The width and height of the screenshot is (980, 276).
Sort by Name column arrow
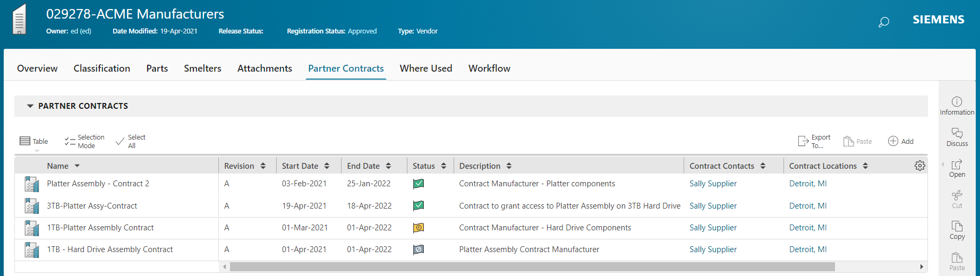[78, 166]
